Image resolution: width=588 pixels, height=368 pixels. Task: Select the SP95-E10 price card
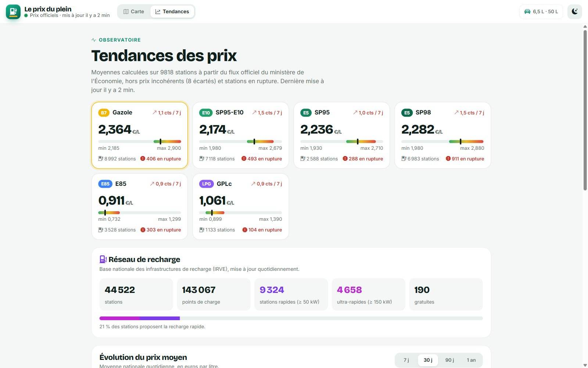click(x=241, y=135)
